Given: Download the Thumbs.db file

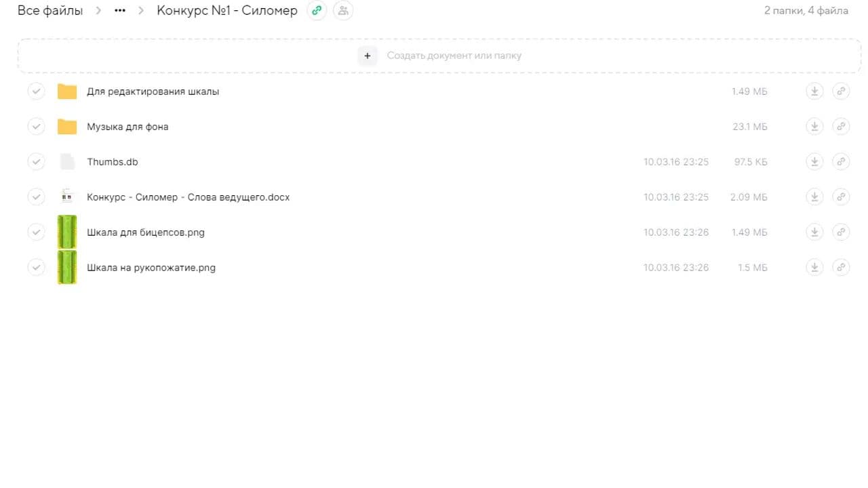Looking at the screenshot, I should (x=814, y=162).
